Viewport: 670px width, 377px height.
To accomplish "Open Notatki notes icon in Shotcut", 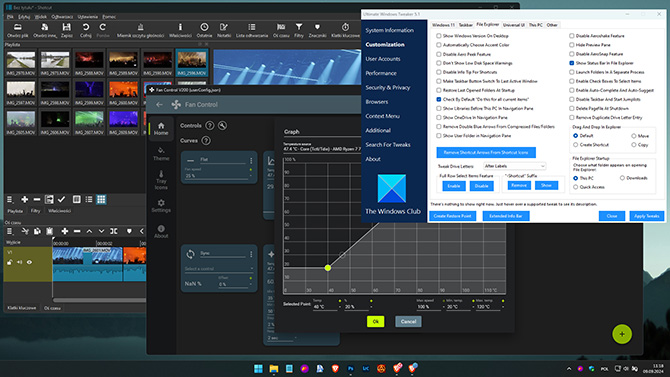I will click(x=223, y=27).
